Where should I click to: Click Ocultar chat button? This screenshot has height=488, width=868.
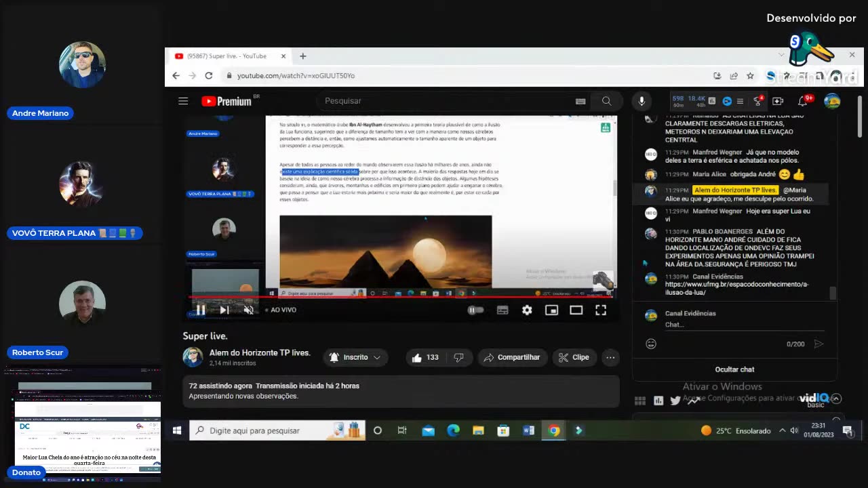[x=734, y=369]
